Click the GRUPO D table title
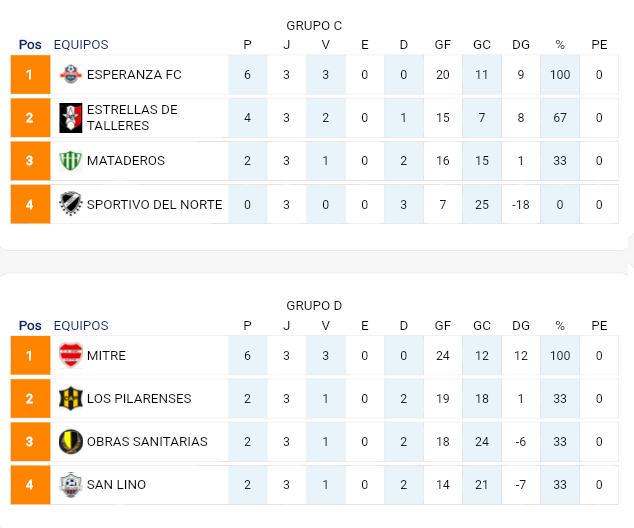 314,305
